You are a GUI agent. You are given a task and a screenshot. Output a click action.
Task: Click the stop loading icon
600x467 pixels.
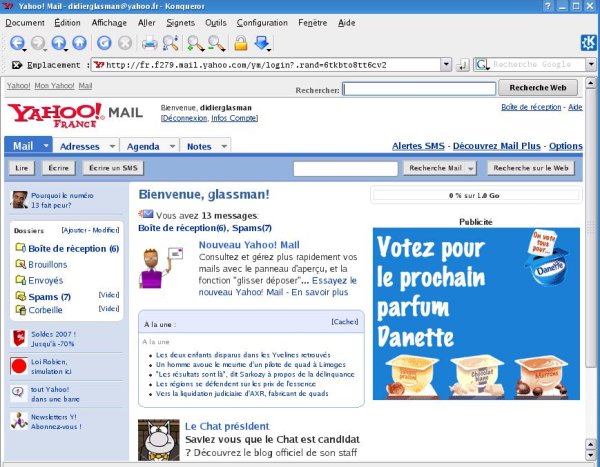[x=125, y=43]
